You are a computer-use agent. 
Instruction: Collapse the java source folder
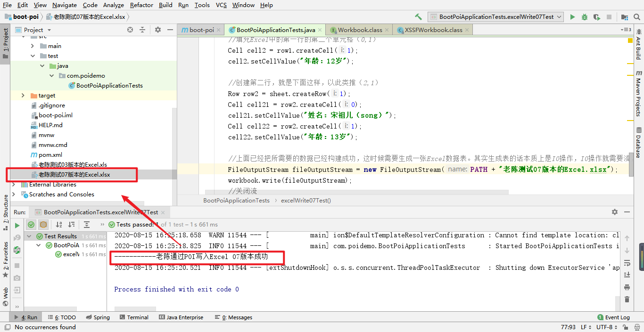point(42,66)
